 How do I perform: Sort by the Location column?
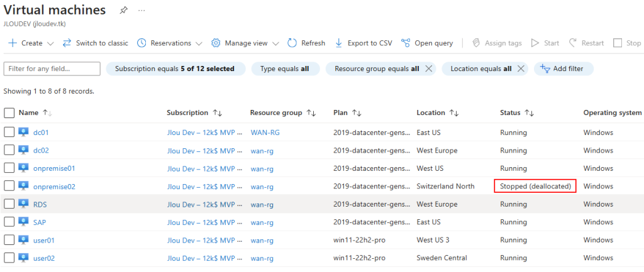tap(454, 113)
